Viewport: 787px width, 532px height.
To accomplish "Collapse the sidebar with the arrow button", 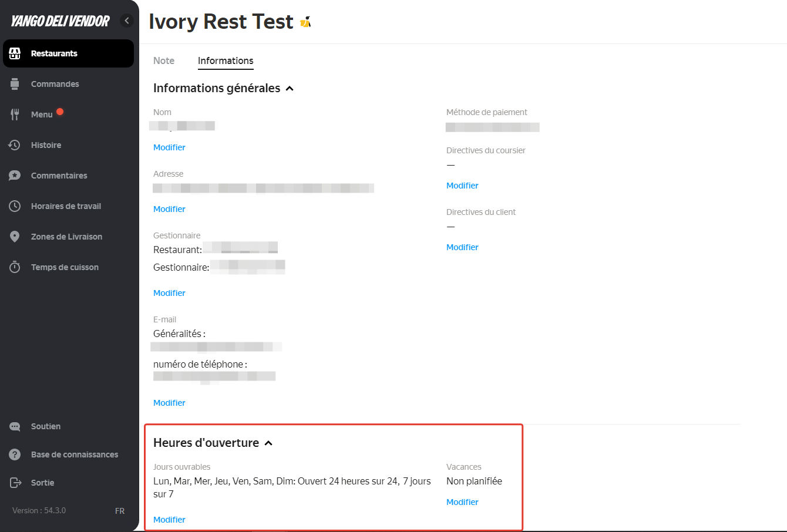I will (127, 21).
